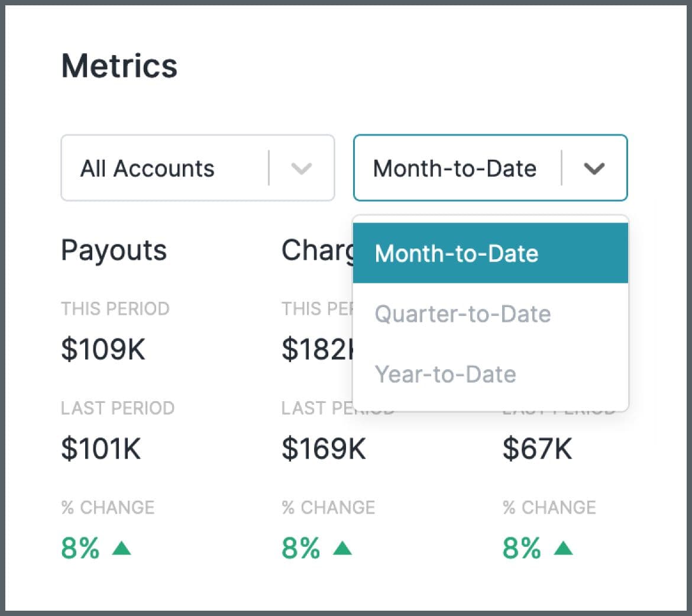
Task: Click the $101K Payouts last period value
Action: tap(101, 449)
